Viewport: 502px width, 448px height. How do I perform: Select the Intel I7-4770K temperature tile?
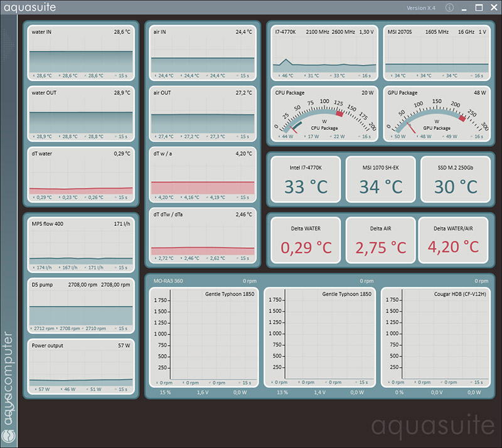pos(306,179)
